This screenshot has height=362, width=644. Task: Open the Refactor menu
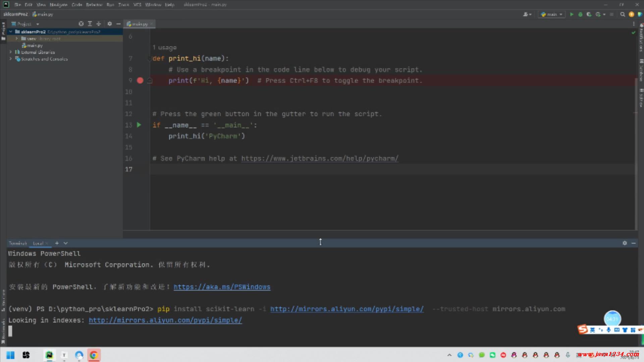click(x=94, y=5)
